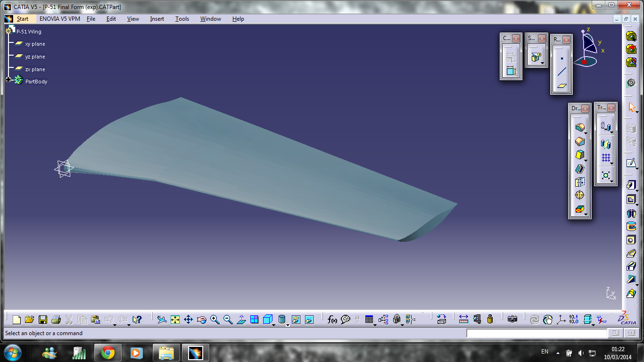The height and width of the screenshot is (362, 644).
Task: Open the Formula editor with the f(x) icon
Action: click(331, 320)
